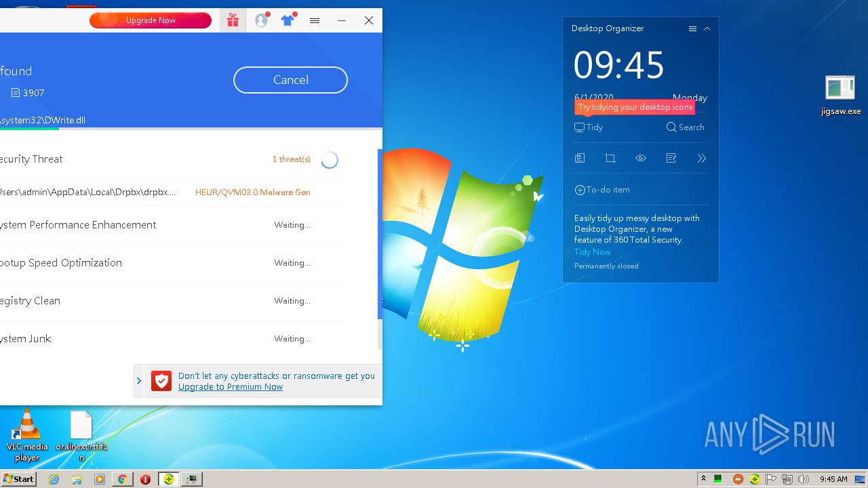Click the green grid tray icon
Viewport: 868px width, 488px height.
point(717,479)
